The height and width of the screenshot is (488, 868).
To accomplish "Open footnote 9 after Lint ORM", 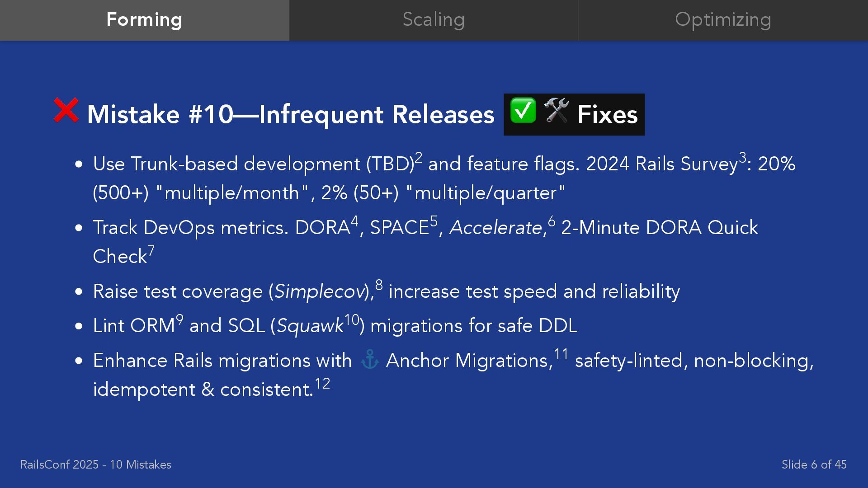I will [x=179, y=319].
